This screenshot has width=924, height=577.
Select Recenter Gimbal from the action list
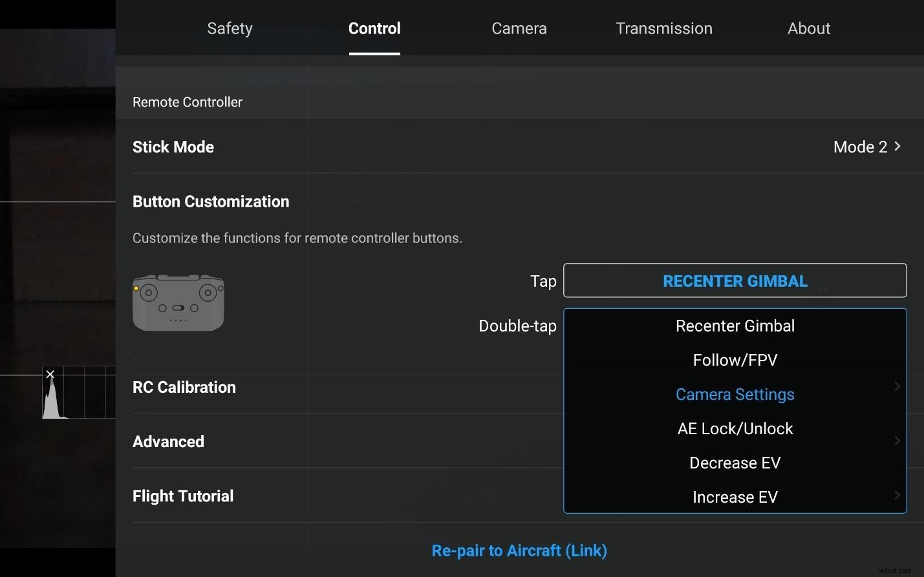735,326
